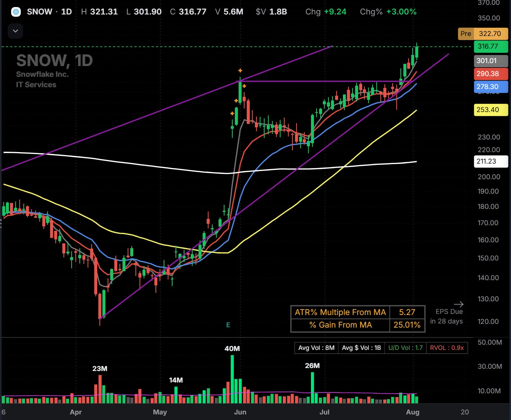Viewport: 511px width, 420px height.
Task: Click the Snowflake logo icon beside SNOW
Action: (16, 12)
